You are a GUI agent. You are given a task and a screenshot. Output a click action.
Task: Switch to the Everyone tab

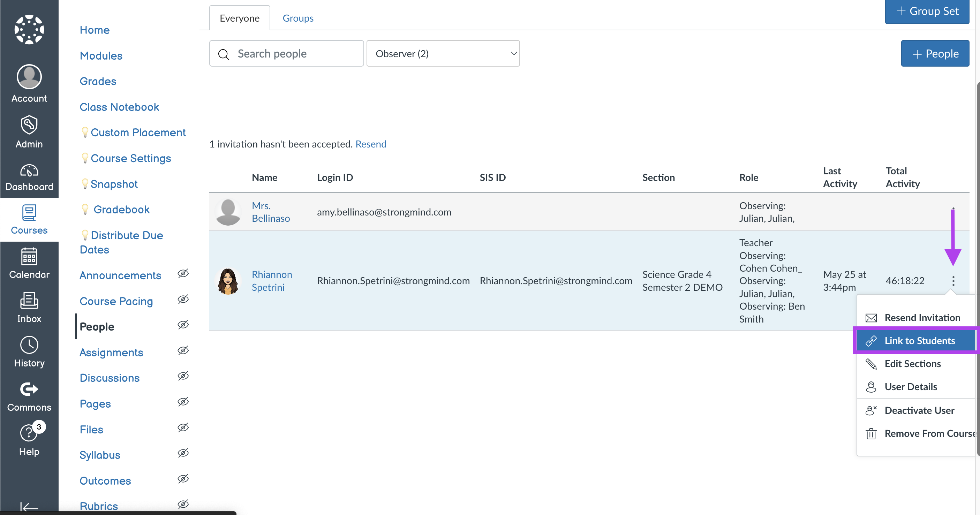240,18
